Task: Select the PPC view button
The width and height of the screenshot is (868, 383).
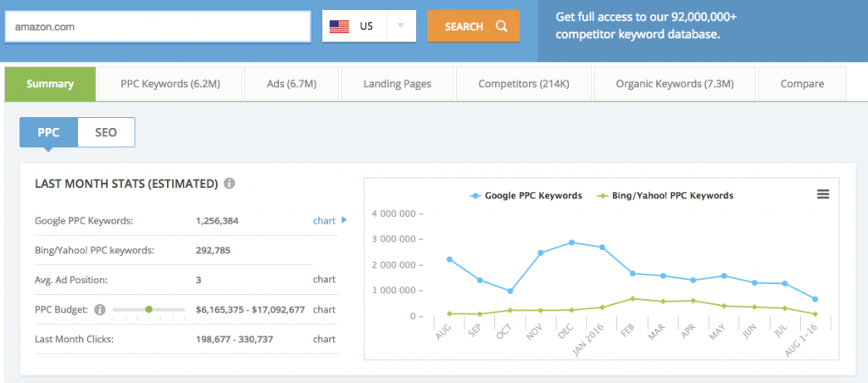Action: [48, 132]
